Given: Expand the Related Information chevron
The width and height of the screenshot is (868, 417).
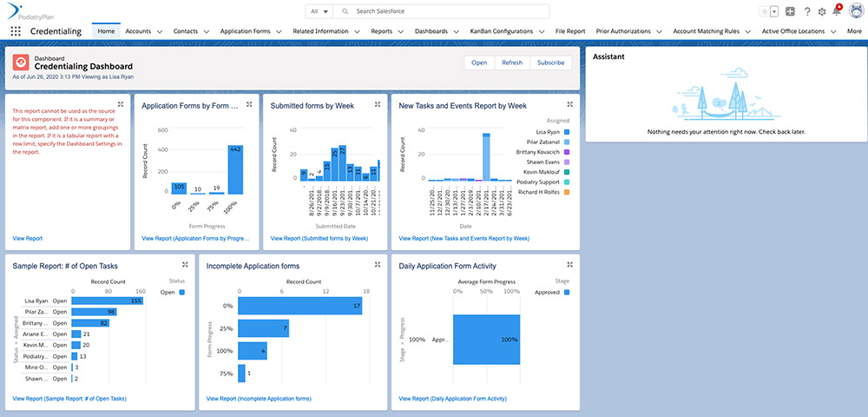Looking at the screenshot, I should [357, 31].
